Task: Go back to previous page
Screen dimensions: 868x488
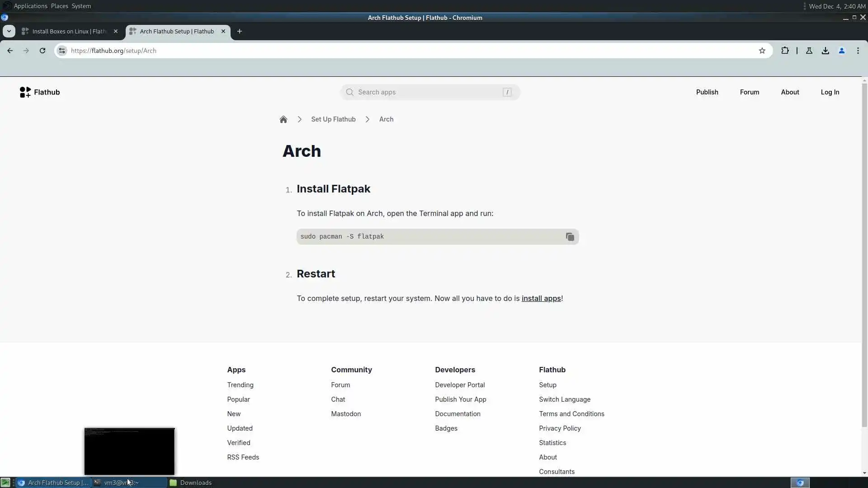Action: pos(10,51)
